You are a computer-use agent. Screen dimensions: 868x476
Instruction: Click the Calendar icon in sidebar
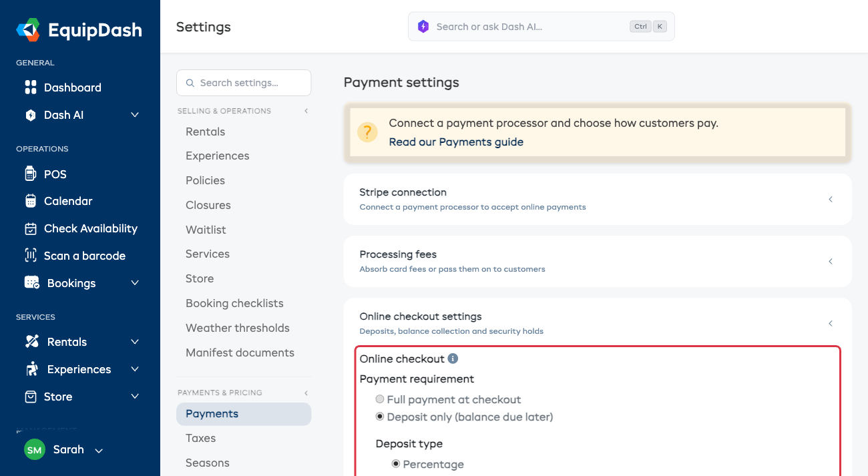30,201
